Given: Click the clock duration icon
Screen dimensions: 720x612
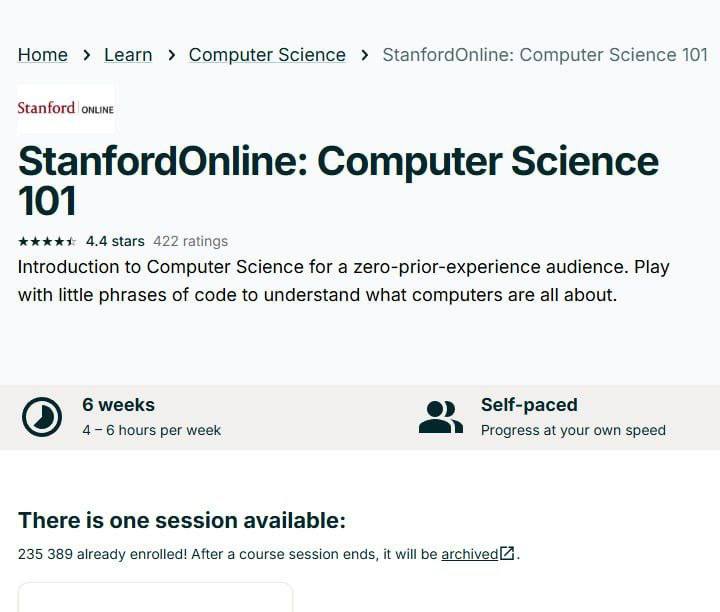Looking at the screenshot, I should (42, 417).
